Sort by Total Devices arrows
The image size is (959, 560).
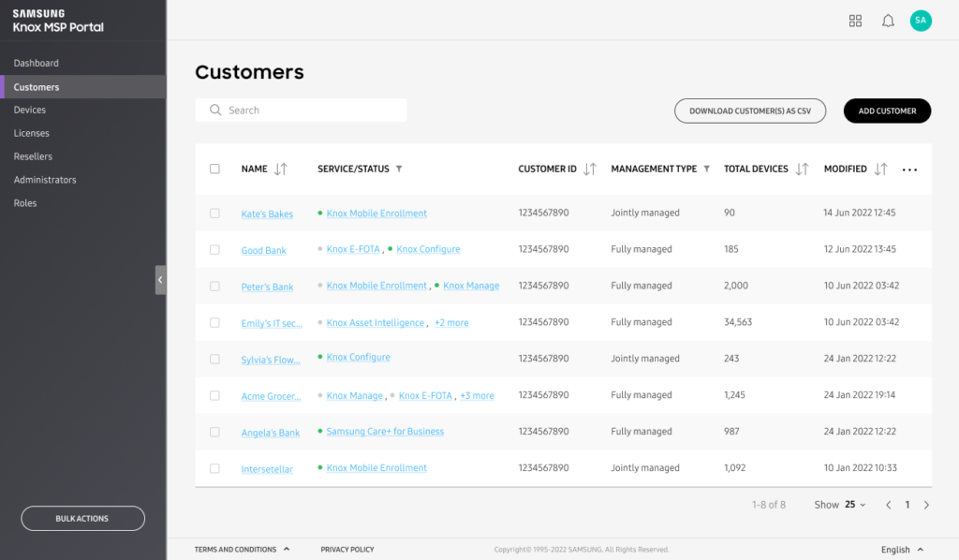(x=802, y=169)
